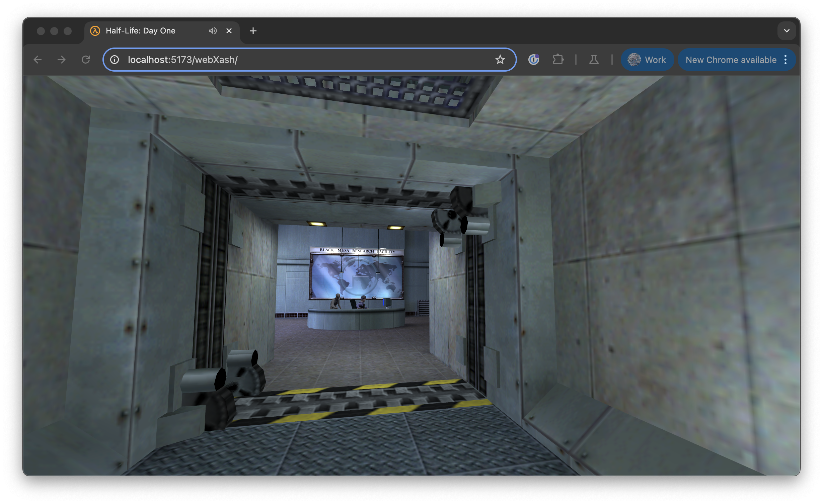This screenshot has width=823, height=504.
Task: Click the Half-Life lambda favicon
Action: point(95,31)
